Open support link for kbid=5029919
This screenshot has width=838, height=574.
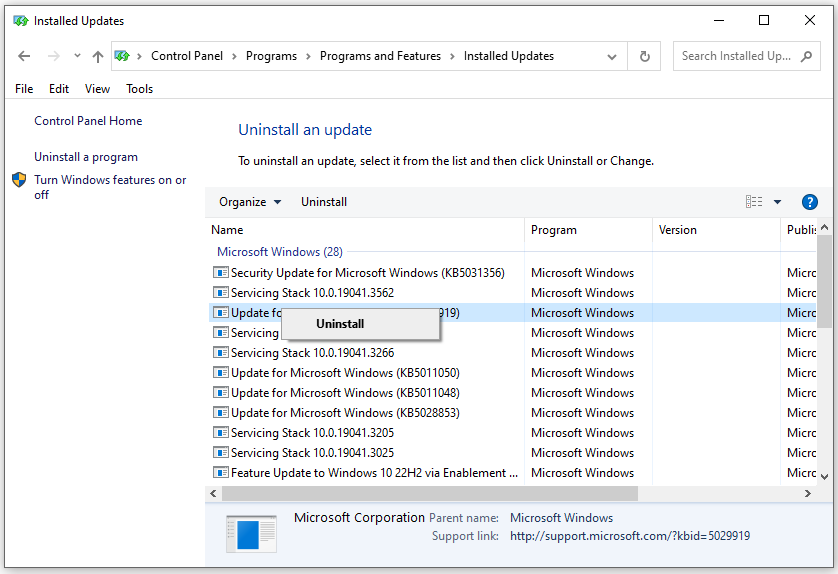tap(630, 536)
